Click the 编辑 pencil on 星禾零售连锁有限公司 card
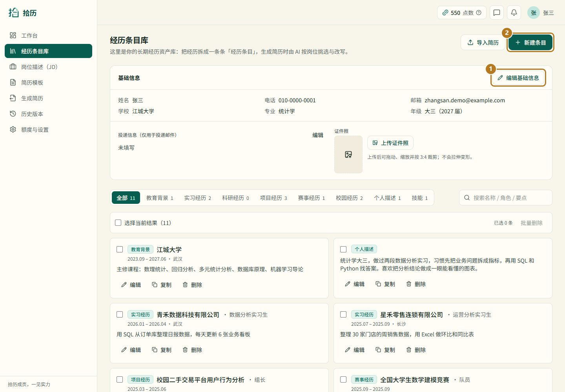The image size is (565, 392). (348, 350)
